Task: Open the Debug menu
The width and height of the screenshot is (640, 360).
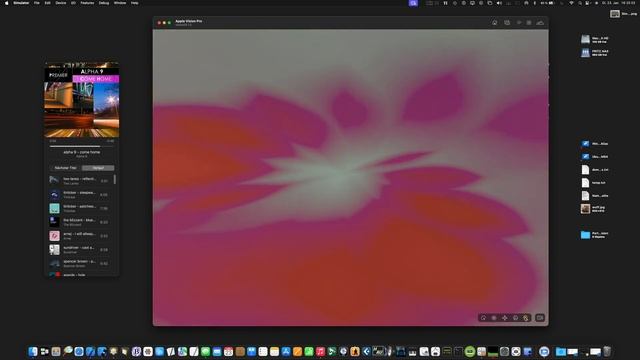Action: click(104, 3)
